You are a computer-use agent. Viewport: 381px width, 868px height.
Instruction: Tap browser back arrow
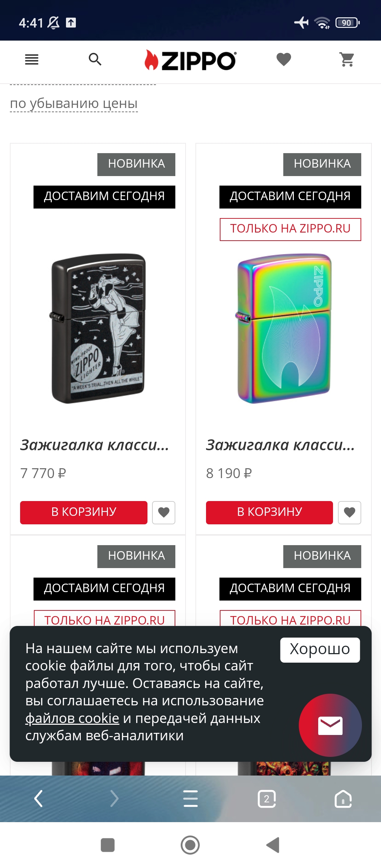[38, 798]
